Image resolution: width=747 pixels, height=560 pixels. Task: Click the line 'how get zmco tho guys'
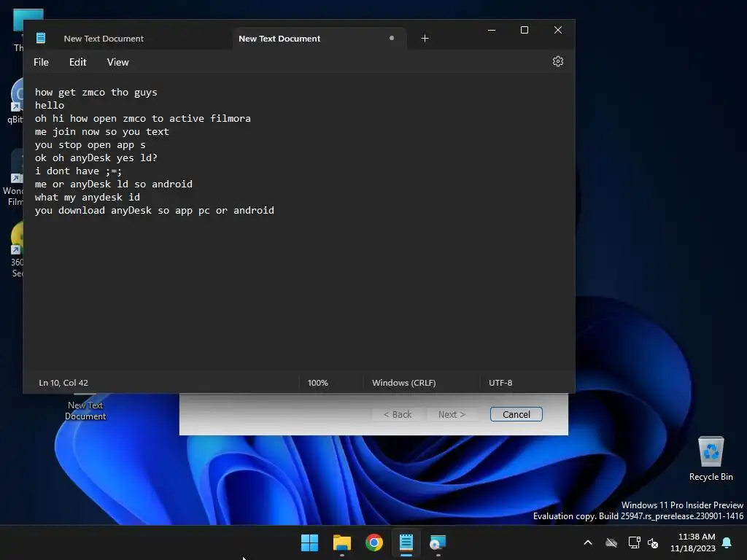96,93
